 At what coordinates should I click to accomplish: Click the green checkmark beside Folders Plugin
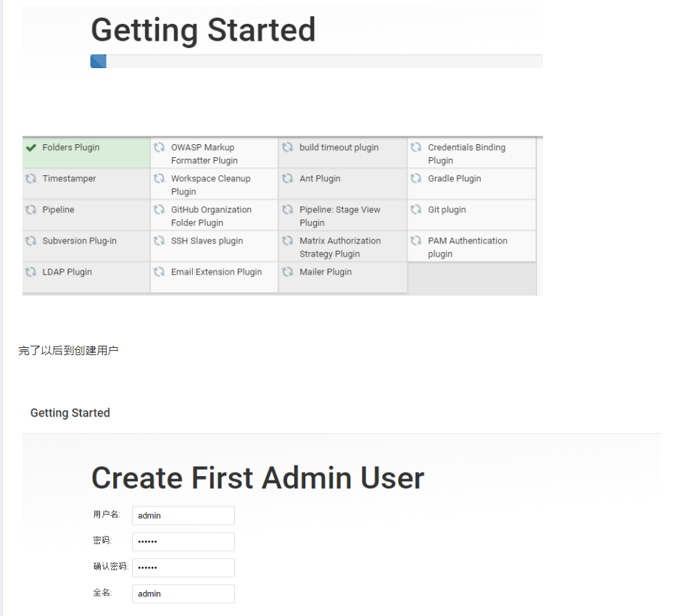tap(30, 148)
